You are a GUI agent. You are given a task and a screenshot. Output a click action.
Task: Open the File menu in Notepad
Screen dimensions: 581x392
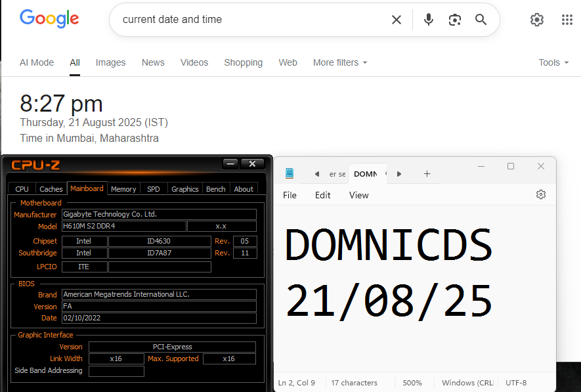tap(290, 195)
